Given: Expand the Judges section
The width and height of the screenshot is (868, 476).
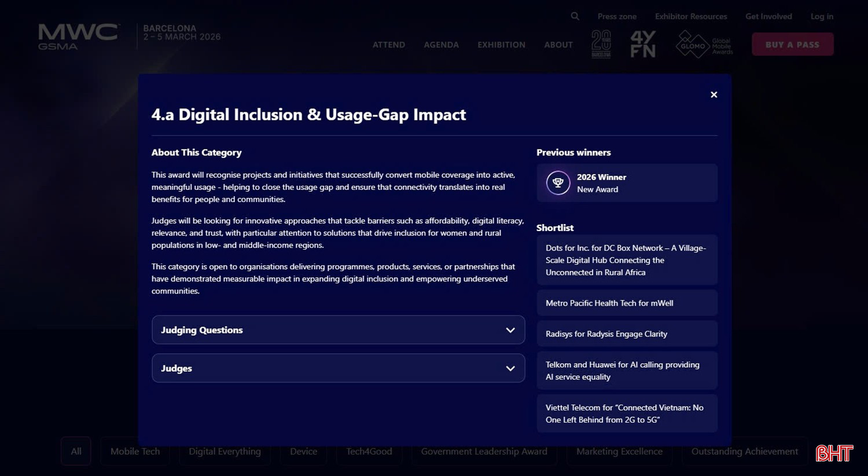Looking at the screenshot, I should 339,368.
